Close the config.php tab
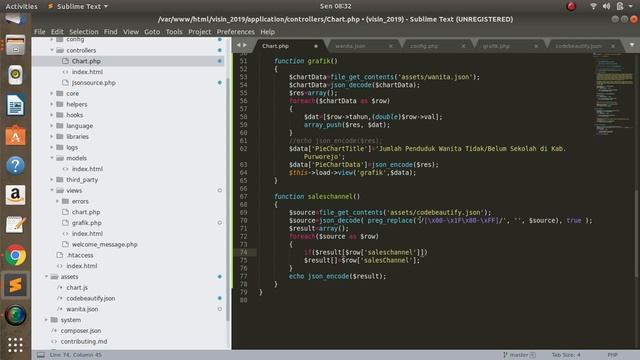Screen dimensions: 640x360 pyautogui.click(x=463, y=46)
